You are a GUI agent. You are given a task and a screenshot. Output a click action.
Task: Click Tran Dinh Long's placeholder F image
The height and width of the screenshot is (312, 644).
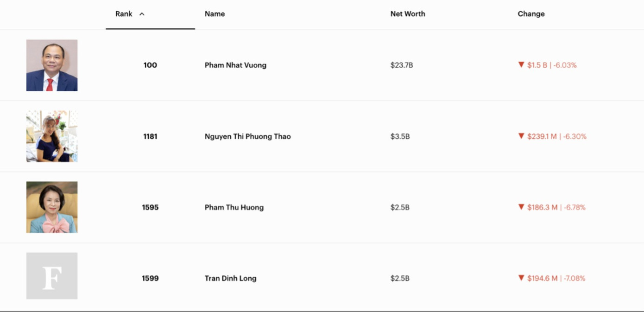point(52,276)
